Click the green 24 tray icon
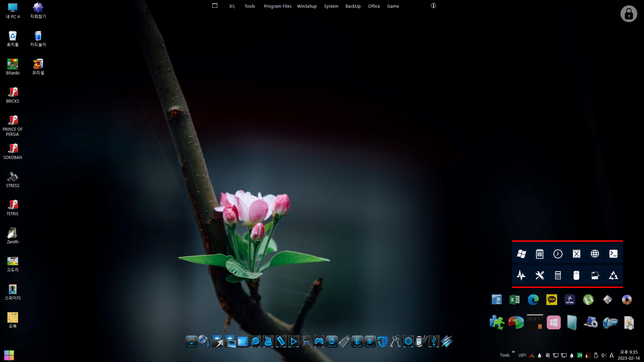The image size is (644, 362). [580, 355]
